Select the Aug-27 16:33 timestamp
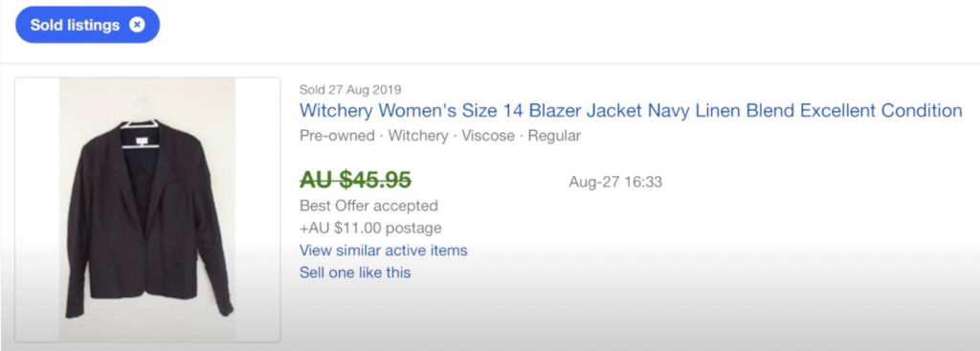 coord(615,183)
